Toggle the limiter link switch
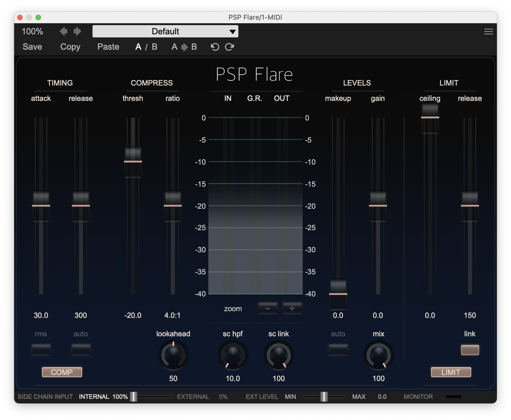This screenshot has width=511, height=420. 470,350
